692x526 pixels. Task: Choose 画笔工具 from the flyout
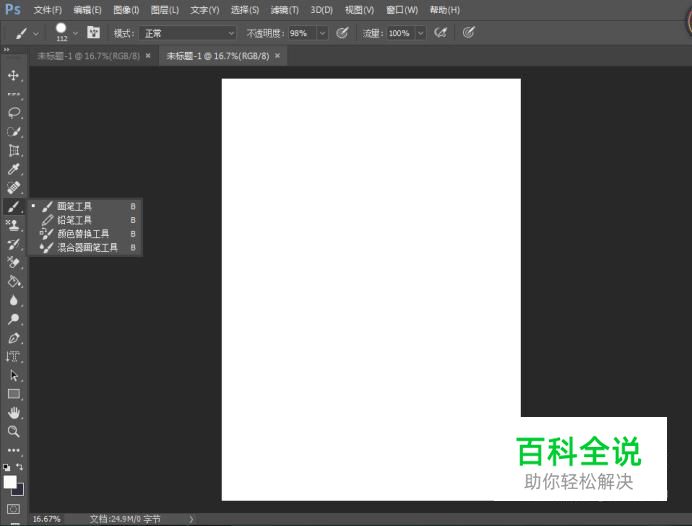[86, 206]
